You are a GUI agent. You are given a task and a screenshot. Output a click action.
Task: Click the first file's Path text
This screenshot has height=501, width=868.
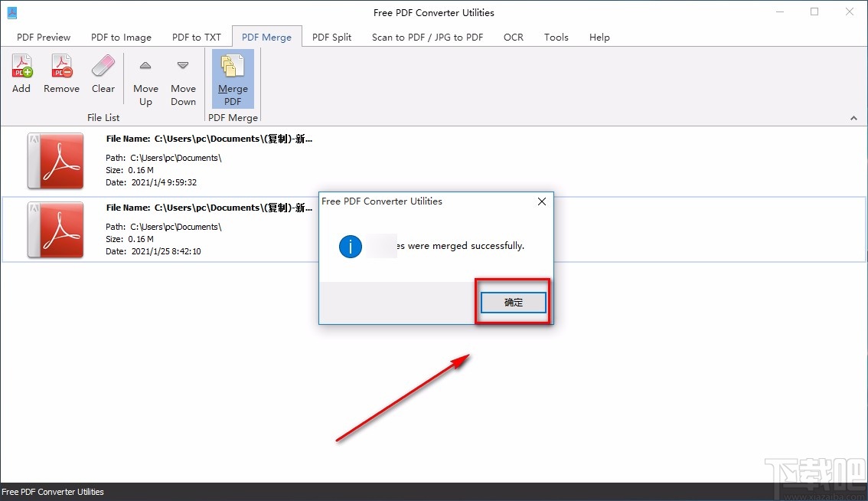pos(164,158)
